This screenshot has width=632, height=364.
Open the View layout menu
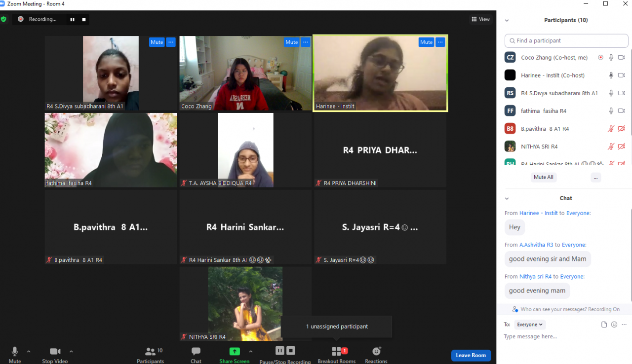480,19
